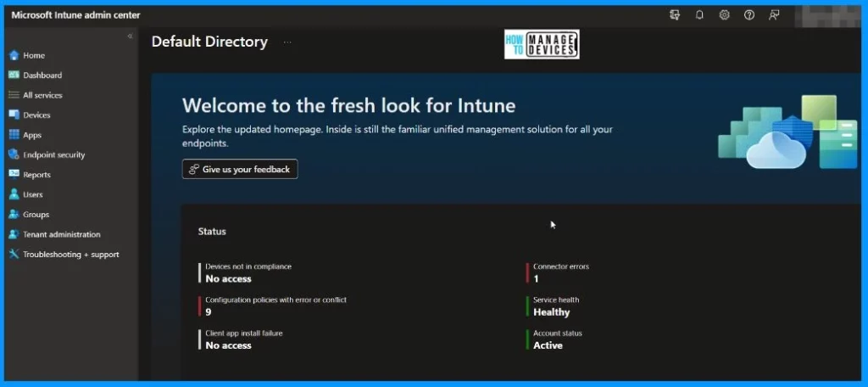Click the Healthy service health value
868x387 pixels.
pyautogui.click(x=551, y=312)
